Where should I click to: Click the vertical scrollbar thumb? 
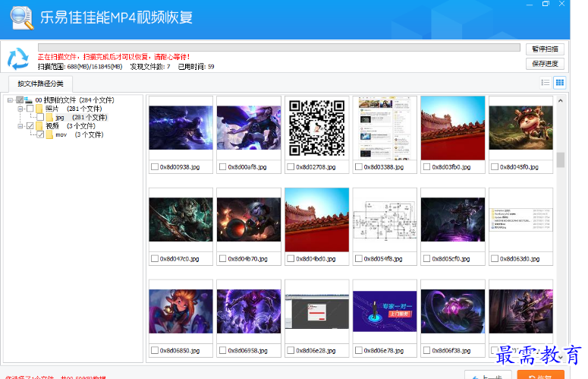pyautogui.click(x=560, y=159)
